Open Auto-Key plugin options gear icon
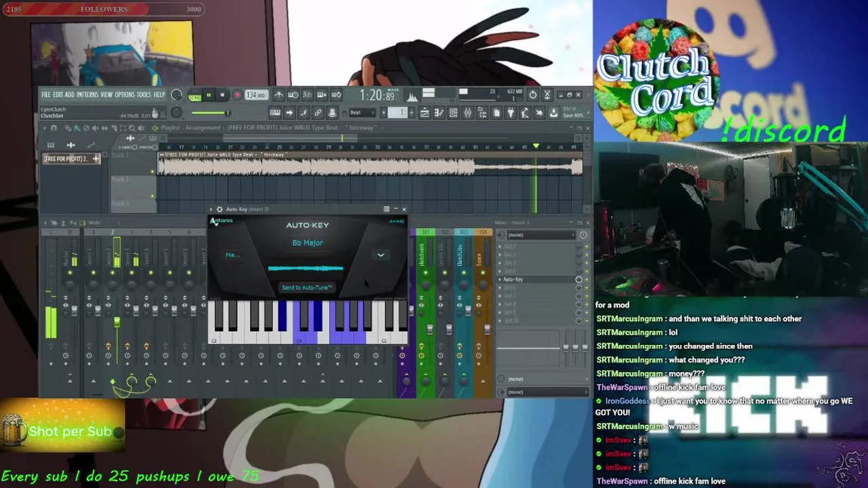The image size is (868, 488). coord(220,209)
